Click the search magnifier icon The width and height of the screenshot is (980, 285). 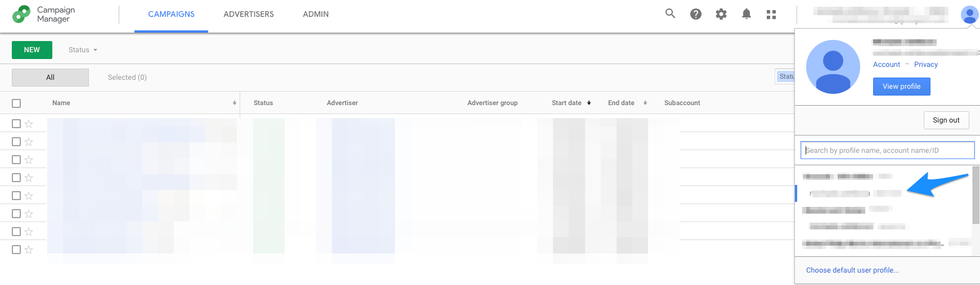[x=670, y=14]
